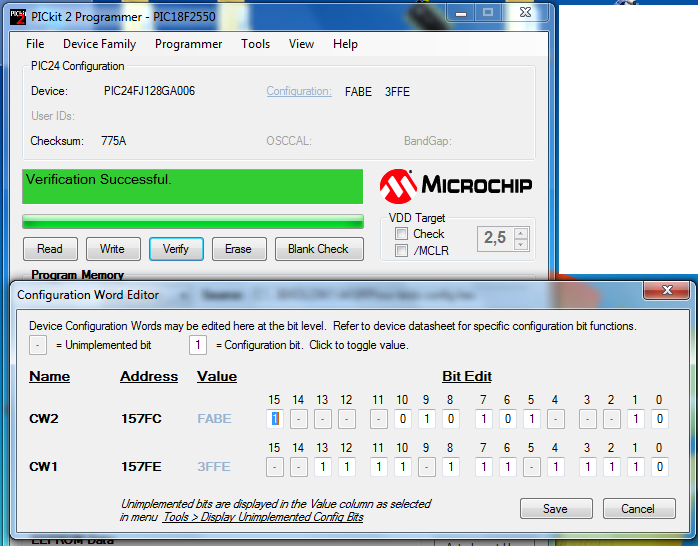Image resolution: width=698 pixels, height=546 pixels.
Task: Toggle CW2 bit 6
Action: (x=507, y=419)
